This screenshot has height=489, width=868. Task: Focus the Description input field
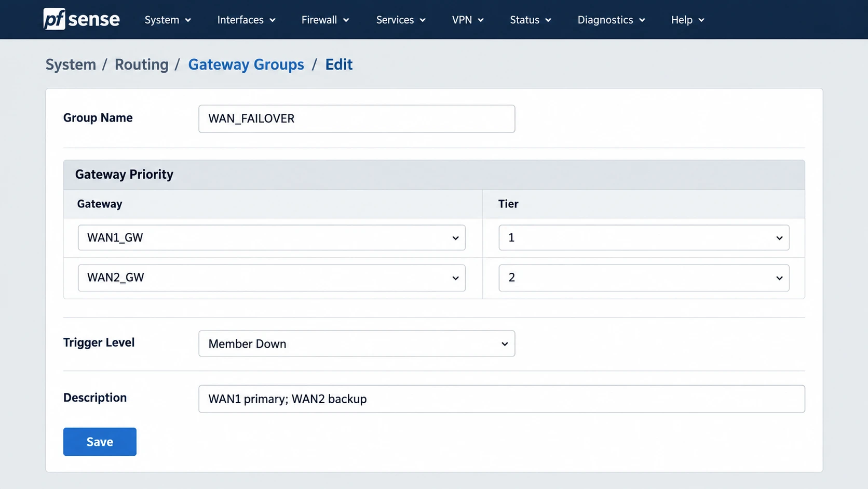[501, 399]
